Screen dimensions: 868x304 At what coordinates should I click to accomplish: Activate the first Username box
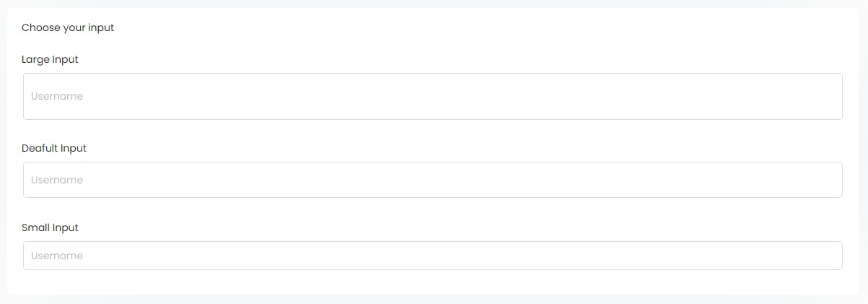[433, 96]
